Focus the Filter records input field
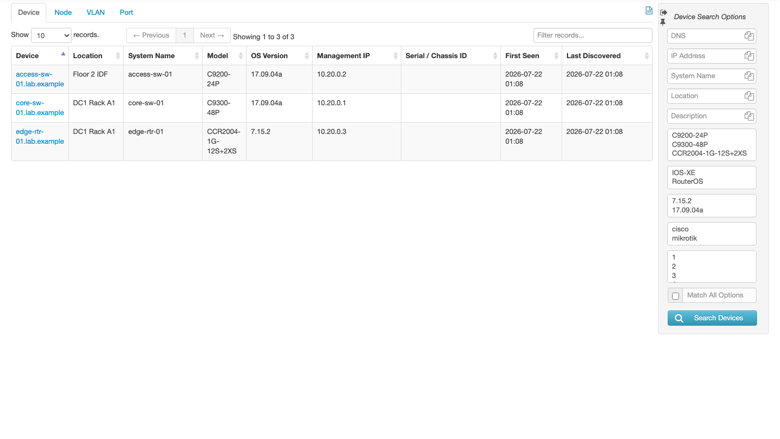The image size is (780, 439). tap(592, 35)
